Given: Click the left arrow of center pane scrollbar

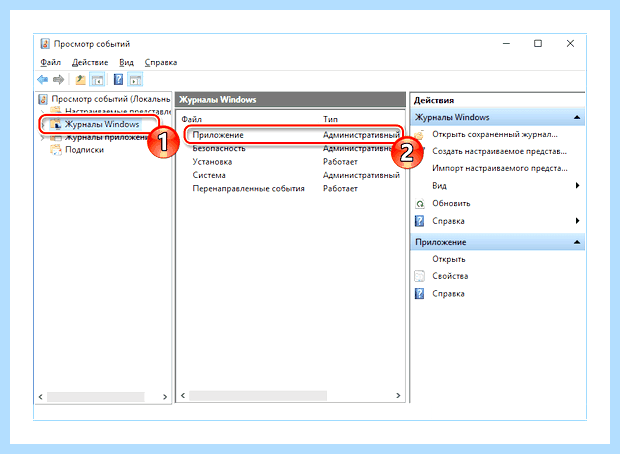Looking at the screenshot, I should click(x=183, y=395).
